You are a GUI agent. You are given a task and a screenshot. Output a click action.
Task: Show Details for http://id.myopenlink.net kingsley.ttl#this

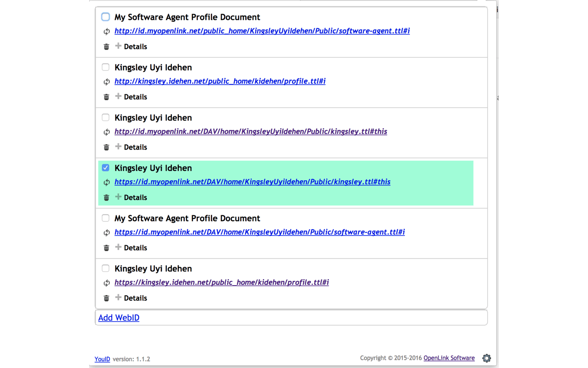131,147
